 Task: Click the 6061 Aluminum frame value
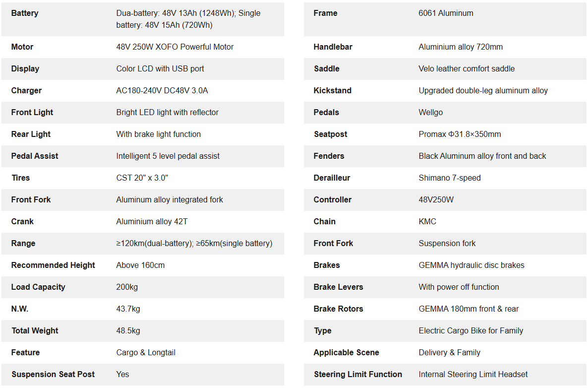[446, 13]
